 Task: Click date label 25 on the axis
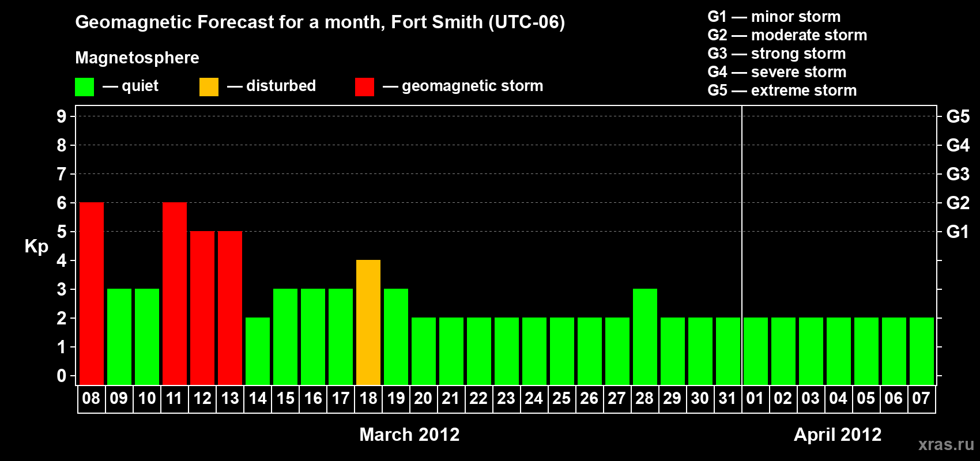pos(561,399)
